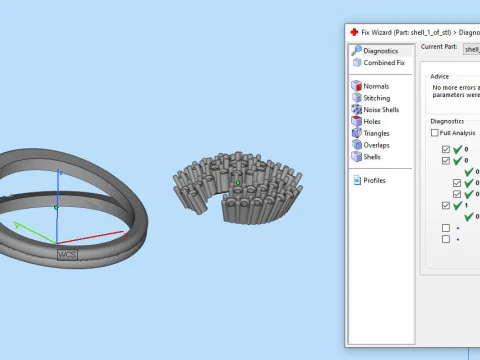Click the Diagnostics magnifier icon

[x=356, y=51]
